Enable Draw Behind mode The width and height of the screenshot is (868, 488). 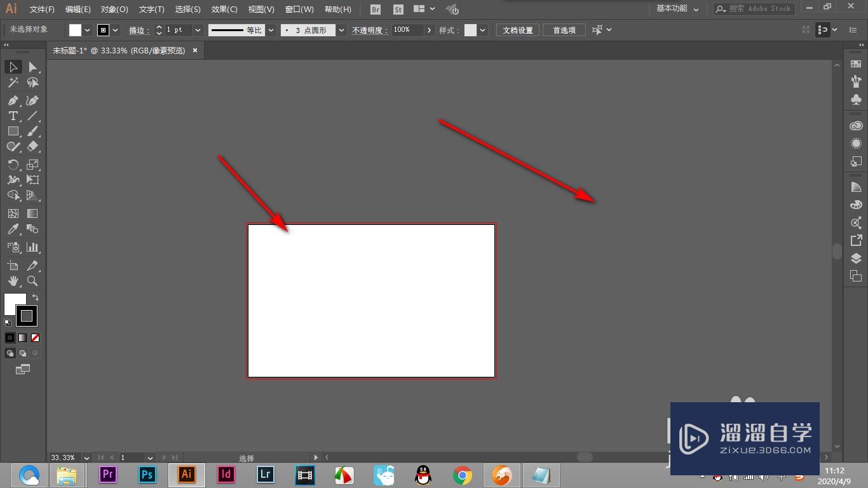(22, 353)
